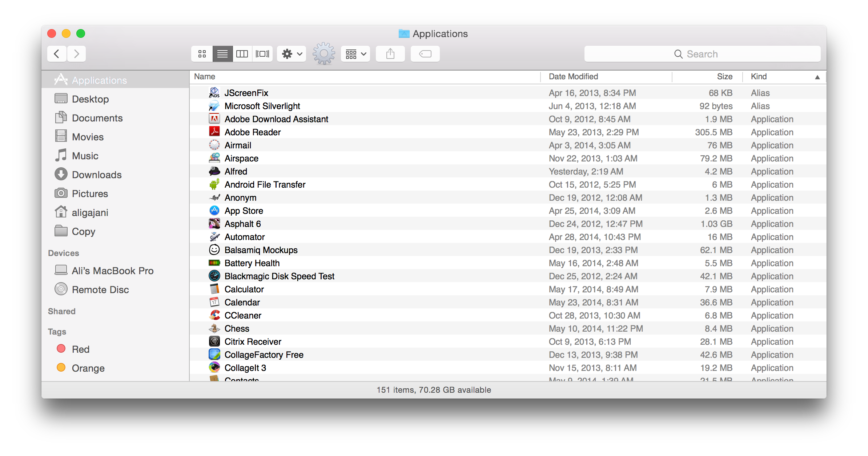
Task: Select the CCleaner icon
Action: coord(214,315)
